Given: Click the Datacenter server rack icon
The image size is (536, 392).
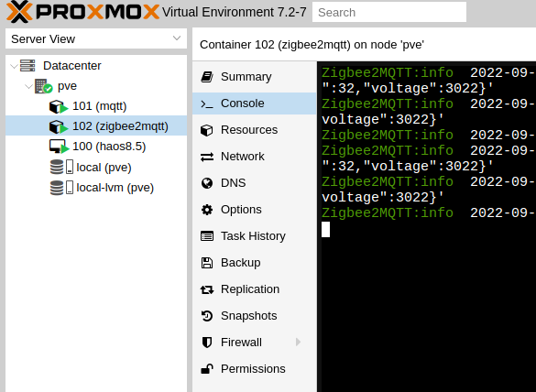Looking at the screenshot, I should coord(27,66).
